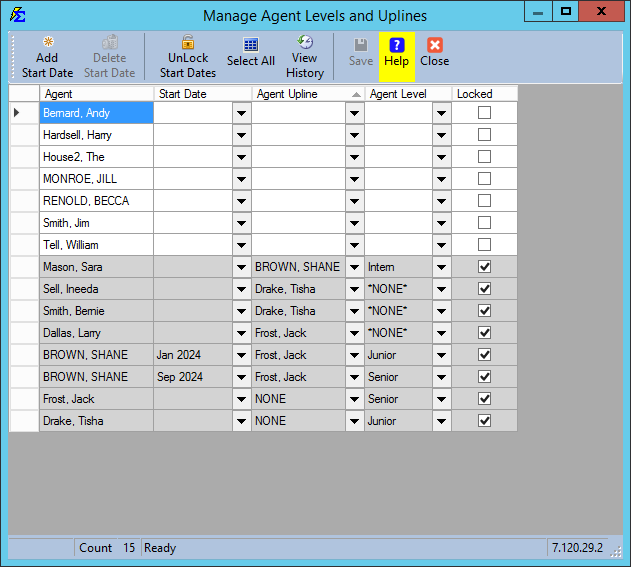Uncheck Locked box for Sell, Ineeda

(x=484, y=289)
